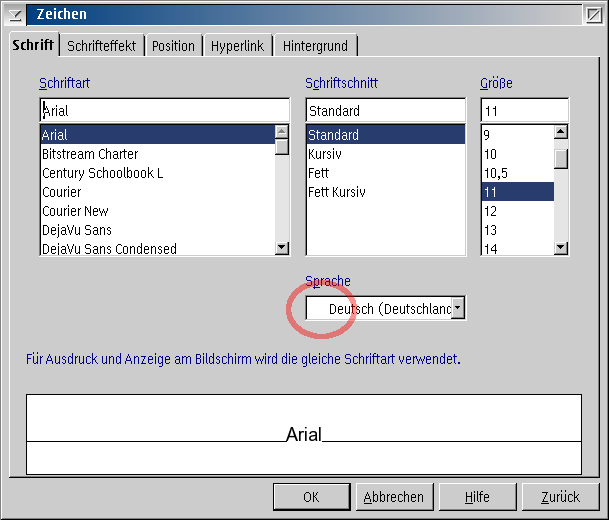The height and width of the screenshot is (520, 609).
Task: Select size 9 in the list
Action: coord(518,135)
